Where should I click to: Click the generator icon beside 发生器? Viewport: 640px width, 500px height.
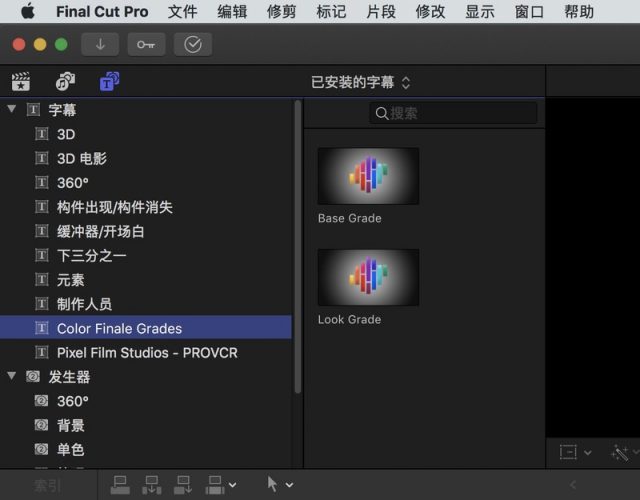coord(33,376)
